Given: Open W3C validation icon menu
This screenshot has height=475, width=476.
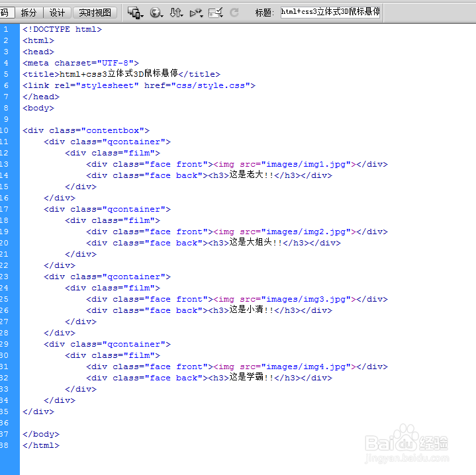Looking at the screenshot, I should (x=196, y=13).
